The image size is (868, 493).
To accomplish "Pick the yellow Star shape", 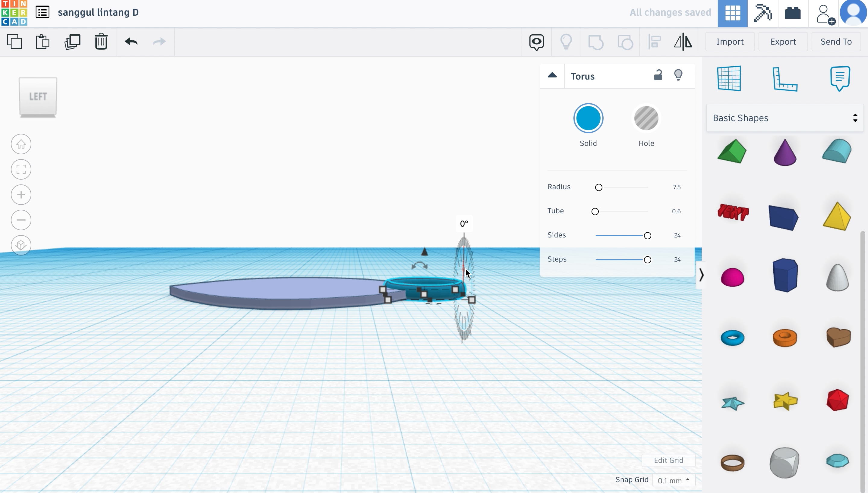I will 785,401.
